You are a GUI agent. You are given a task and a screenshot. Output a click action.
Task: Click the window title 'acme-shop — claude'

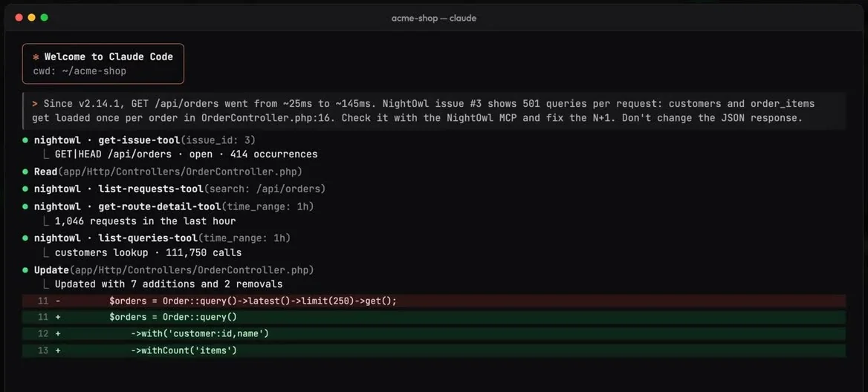click(x=433, y=19)
